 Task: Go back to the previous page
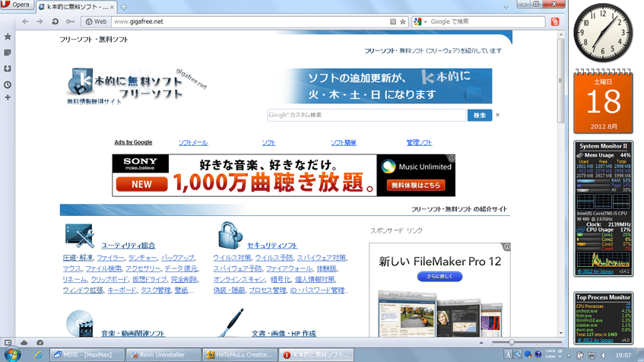point(25,21)
